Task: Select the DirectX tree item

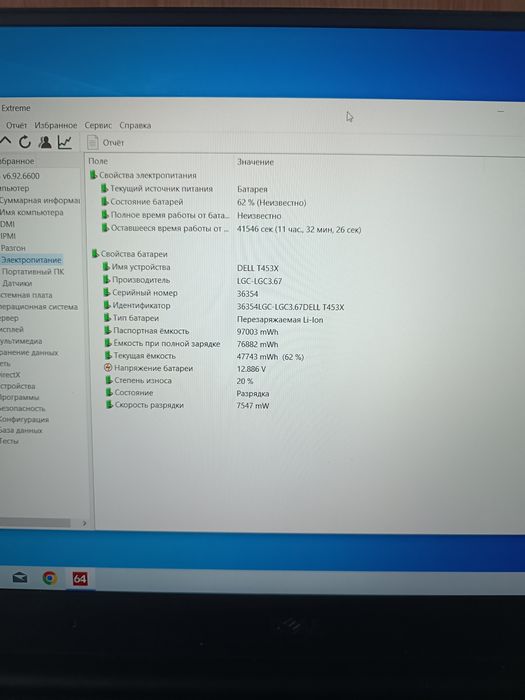Action: tap(10, 375)
